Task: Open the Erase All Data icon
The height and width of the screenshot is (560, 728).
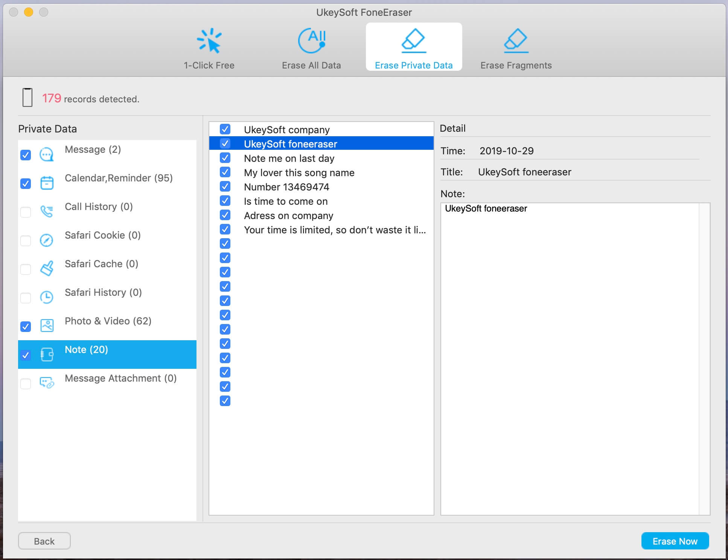Action: [x=311, y=41]
